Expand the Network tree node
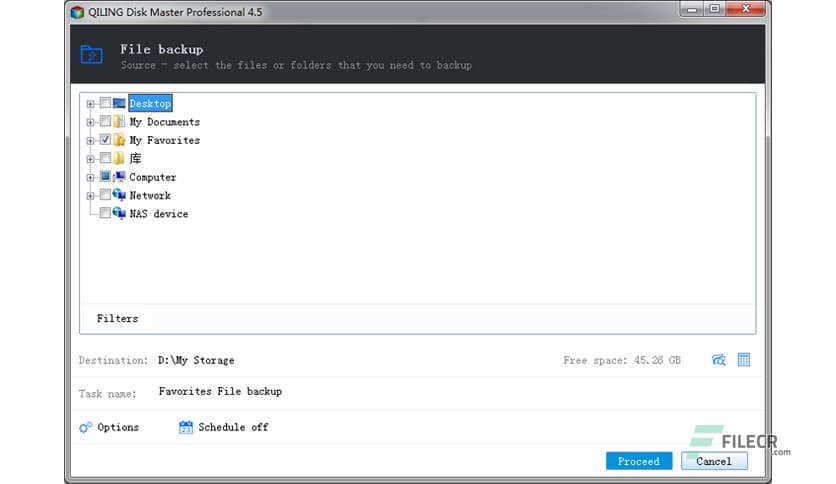This screenshot has height=484, width=836. (90, 196)
